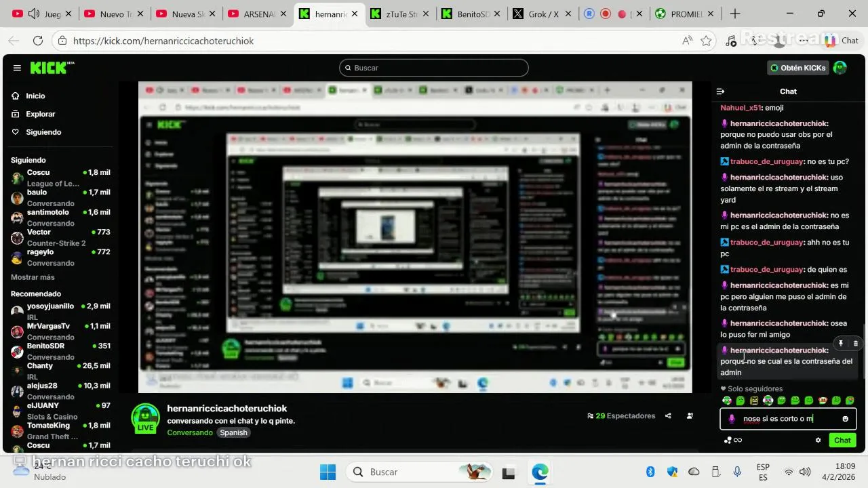The image size is (868, 488).
Task: Click the Conversando category link under title
Action: pyautogui.click(x=190, y=432)
